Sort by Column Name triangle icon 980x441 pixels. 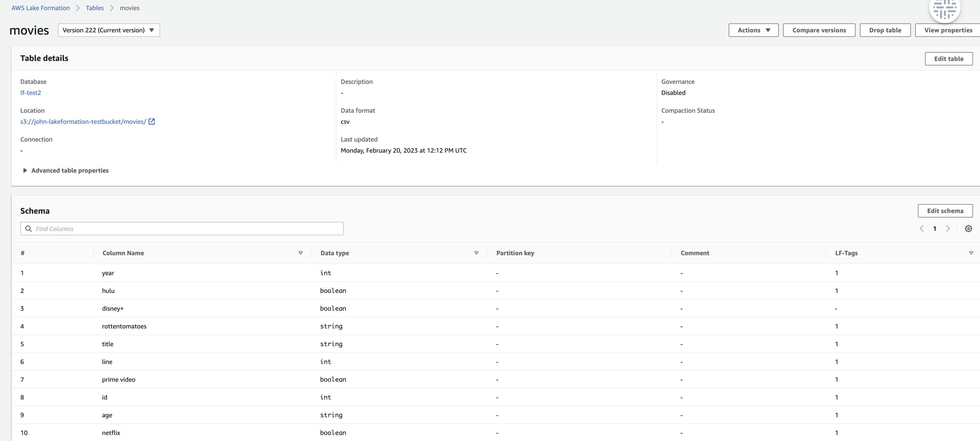click(300, 253)
